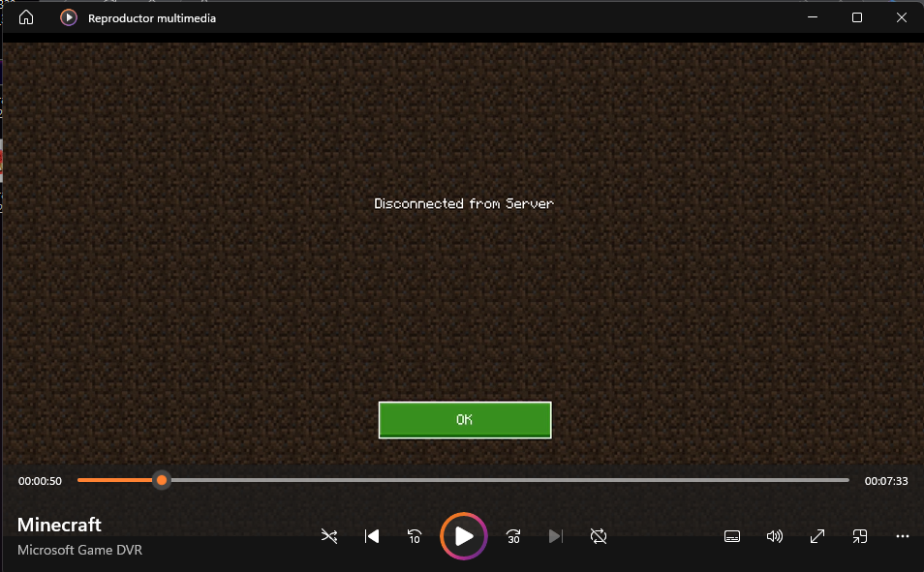
Task: Maximize the media player window
Action: click(x=857, y=17)
